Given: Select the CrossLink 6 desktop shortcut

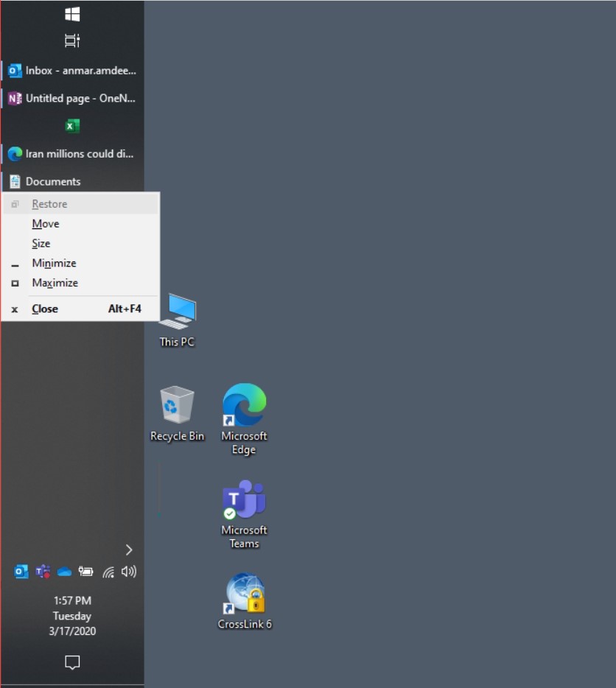Looking at the screenshot, I should point(245,601).
